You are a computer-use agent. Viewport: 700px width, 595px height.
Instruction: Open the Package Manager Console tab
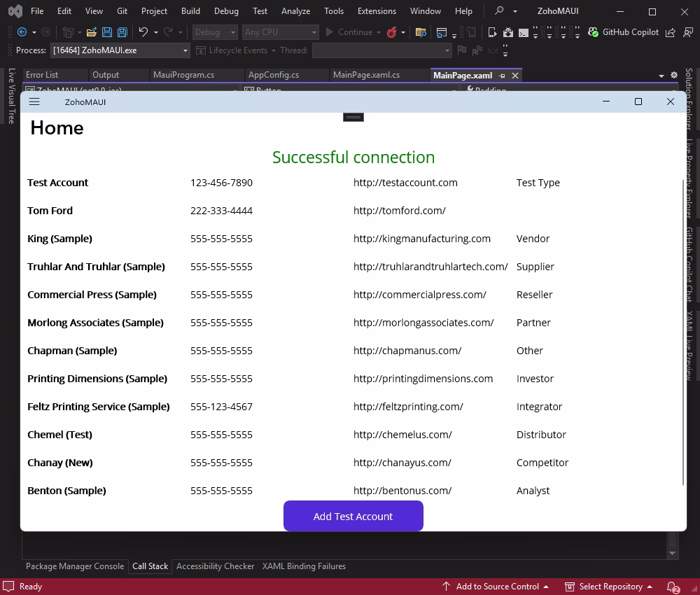(75, 566)
